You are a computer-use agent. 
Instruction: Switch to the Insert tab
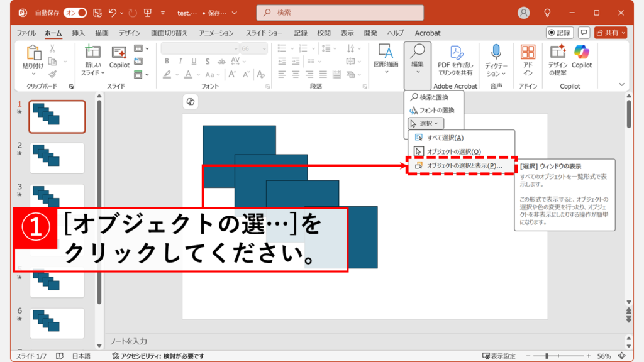(x=78, y=33)
